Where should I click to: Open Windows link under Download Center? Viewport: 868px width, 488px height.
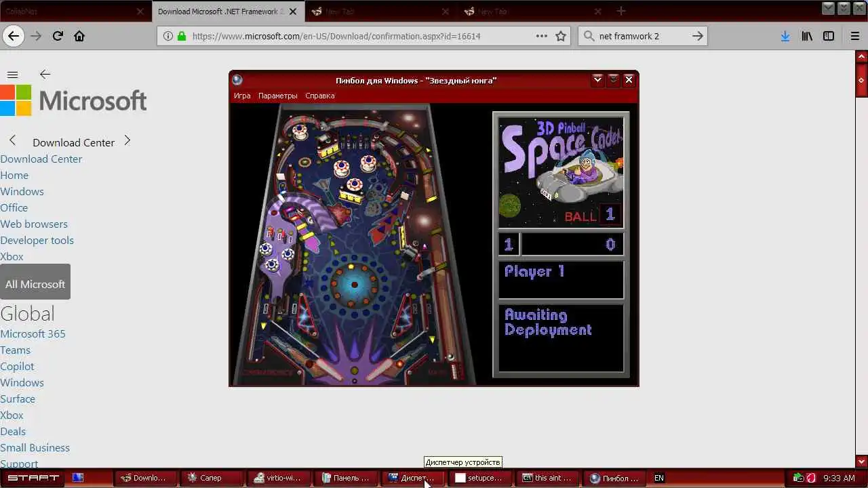coord(22,191)
